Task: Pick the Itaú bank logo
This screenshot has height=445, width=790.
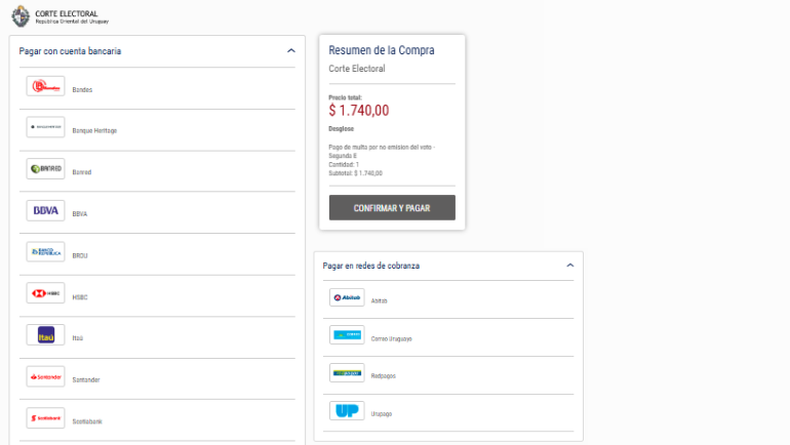Action: click(x=45, y=335)
